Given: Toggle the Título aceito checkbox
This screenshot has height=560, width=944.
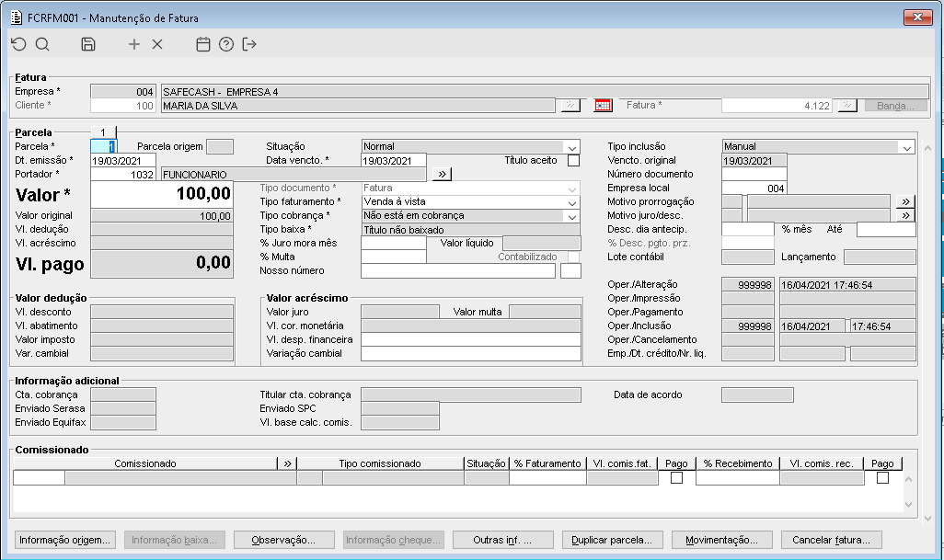Looking at the screenshot, I should point(574,161).
